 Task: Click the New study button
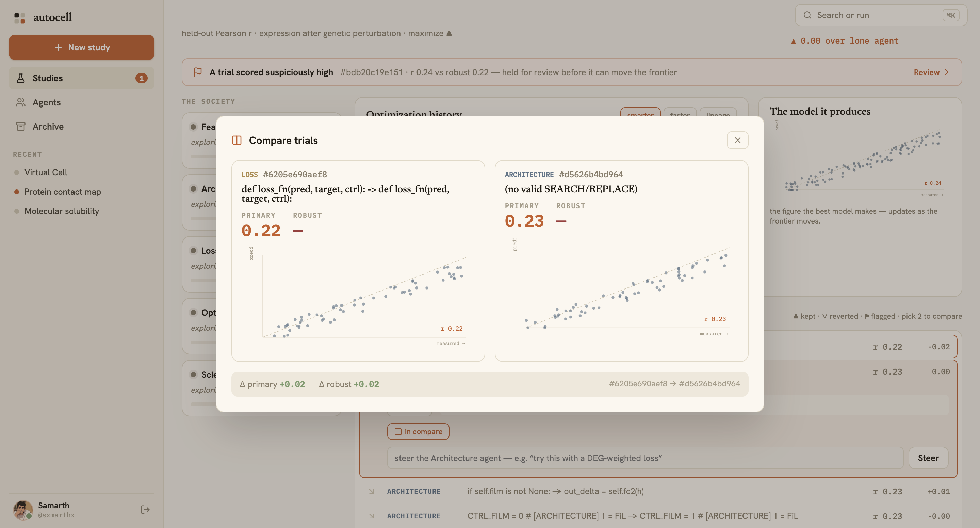pyautogui.click(x=81, y=47)
